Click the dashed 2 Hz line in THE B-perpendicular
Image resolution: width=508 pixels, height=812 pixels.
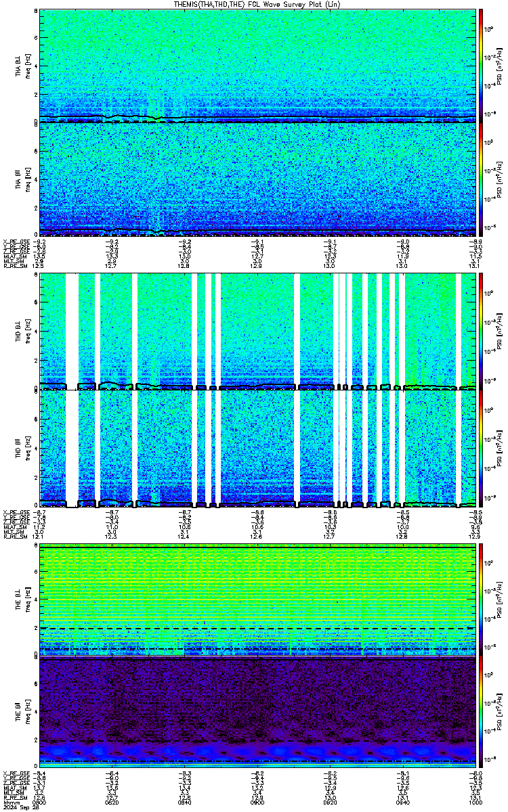point(256,629)
